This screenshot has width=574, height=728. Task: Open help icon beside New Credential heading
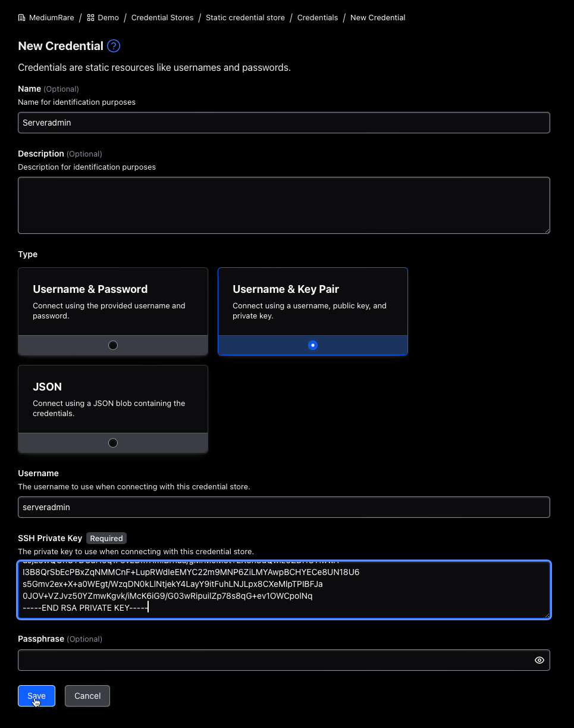click(114, 46)
